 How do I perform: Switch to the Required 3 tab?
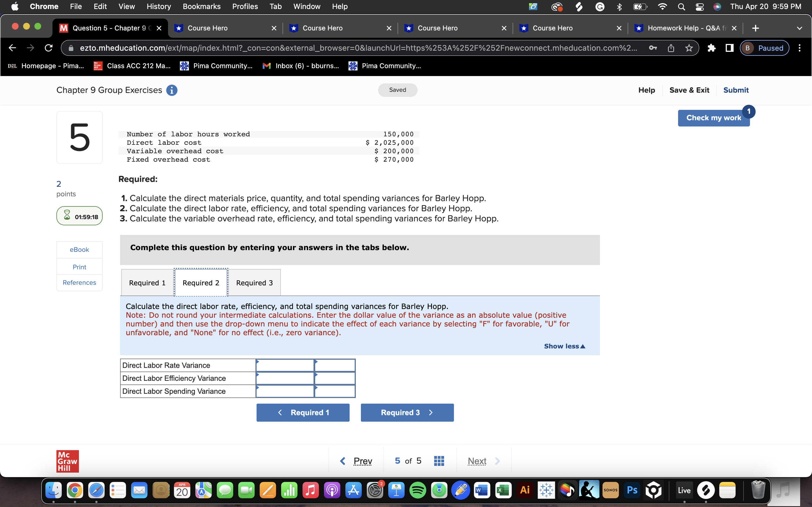254,283
